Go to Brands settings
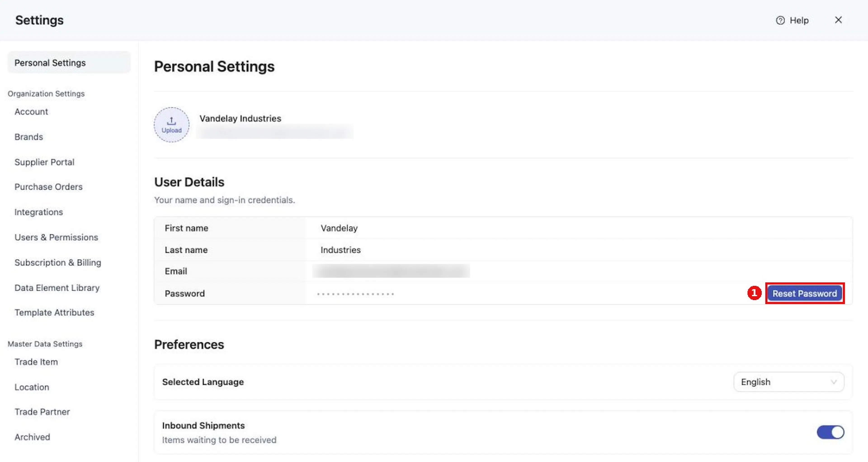868x462 pixels. pyautogui.click(x=29, y=137)
